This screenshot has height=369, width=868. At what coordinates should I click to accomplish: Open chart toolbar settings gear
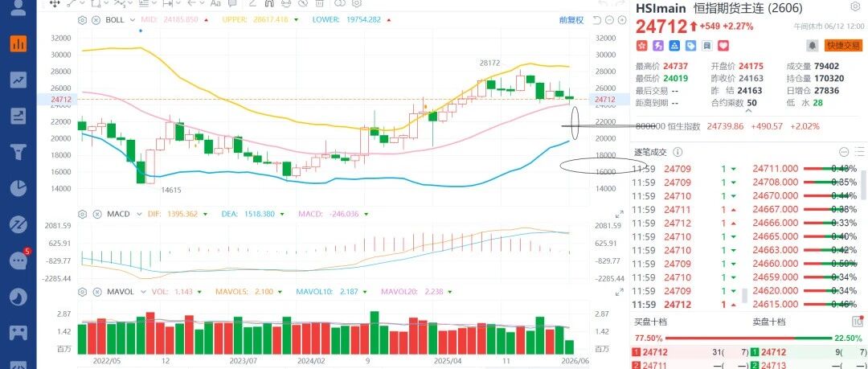[357, 3]
